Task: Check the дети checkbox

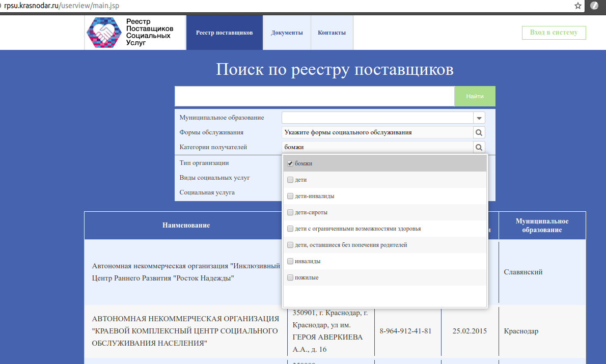Action: click(290, 180)
